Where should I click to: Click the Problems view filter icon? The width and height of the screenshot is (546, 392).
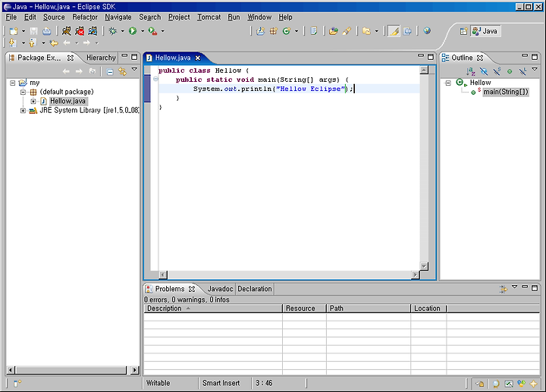(x=504, y=289)
